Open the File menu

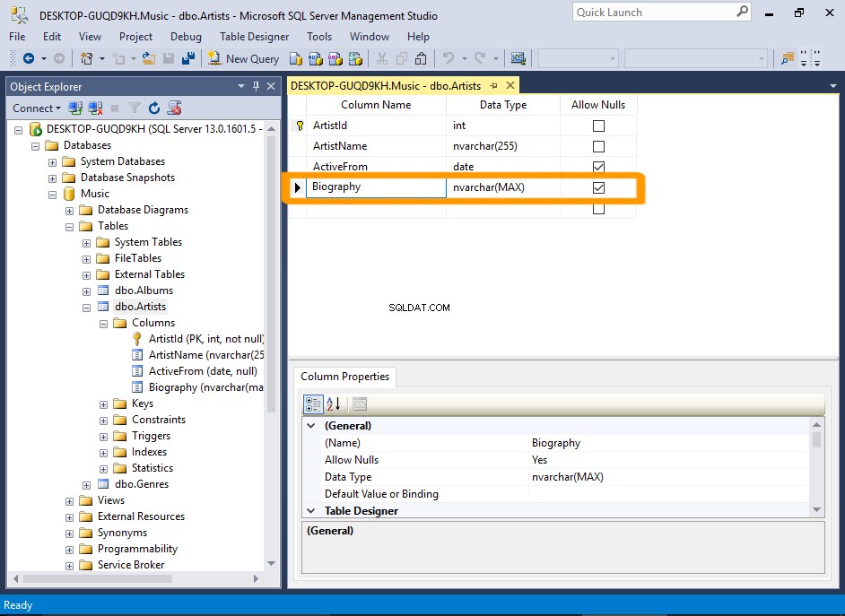pos(17,37)
